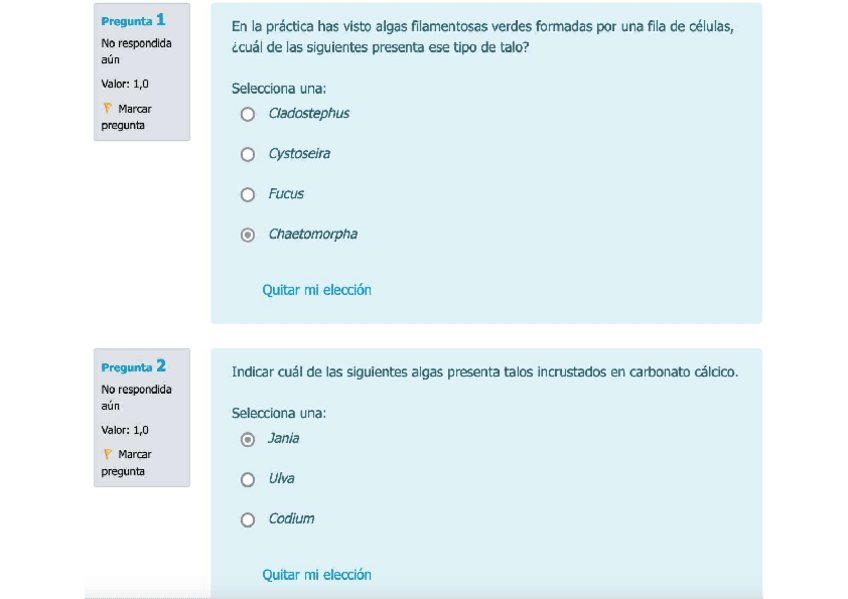Click the Codium answer label
Image resolution: width=848 pixels, height=599 pixels.
pos(291,519)
